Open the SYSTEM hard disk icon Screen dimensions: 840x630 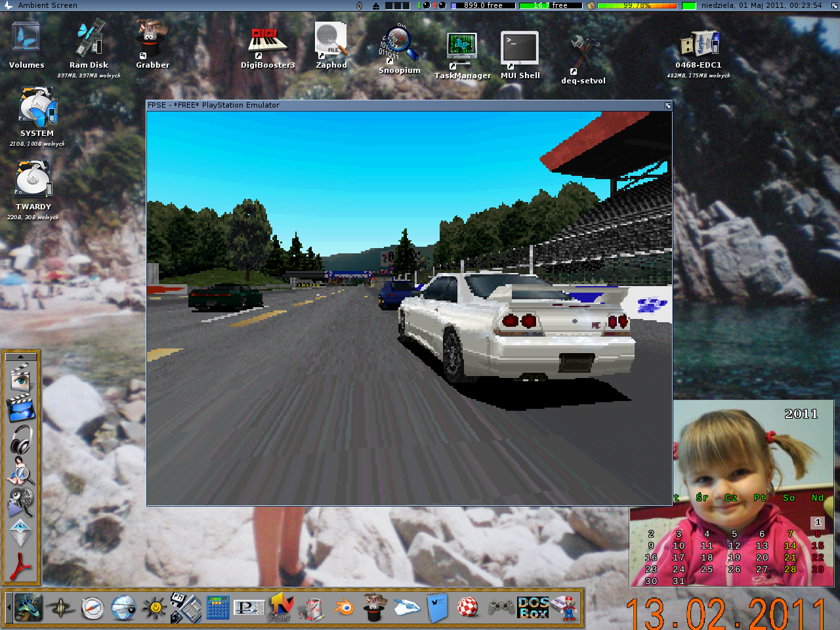click(37, 108)
